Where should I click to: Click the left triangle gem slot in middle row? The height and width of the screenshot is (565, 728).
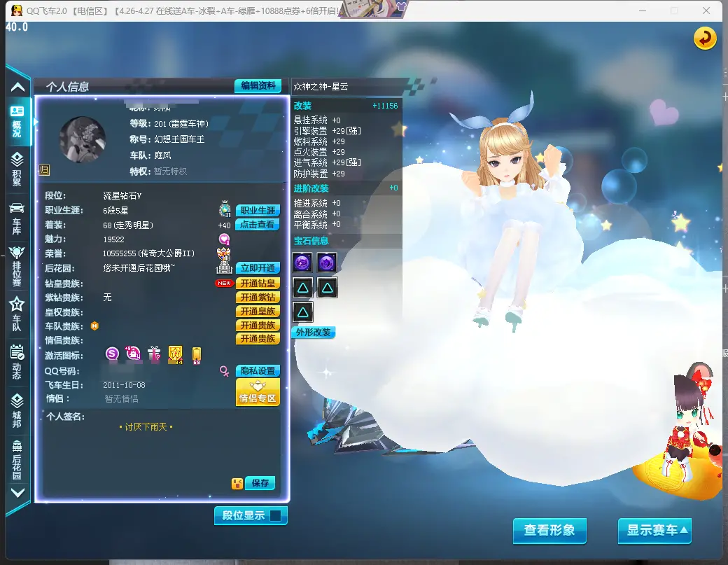(302, 288)
